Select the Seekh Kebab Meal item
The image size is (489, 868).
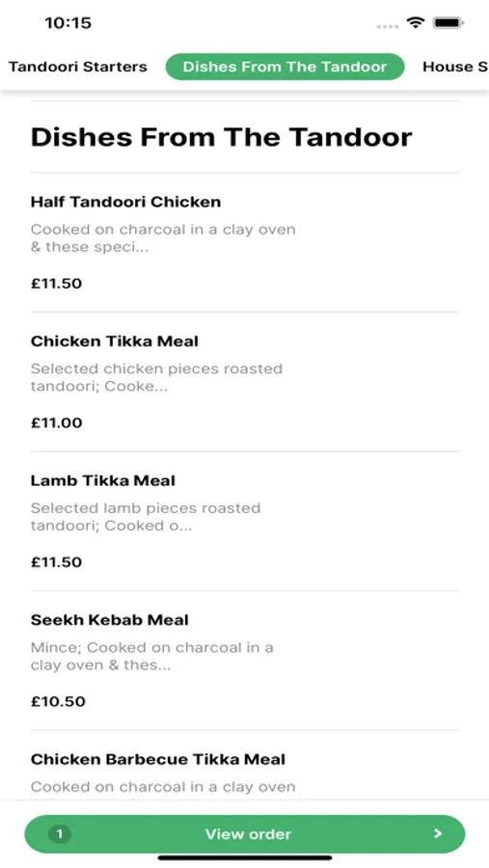(x=245, y=661)
